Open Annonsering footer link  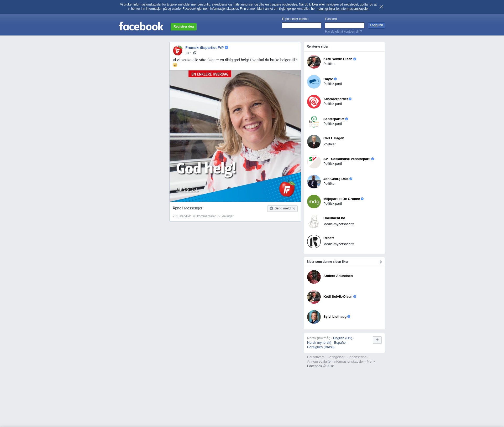click(357, 357)
